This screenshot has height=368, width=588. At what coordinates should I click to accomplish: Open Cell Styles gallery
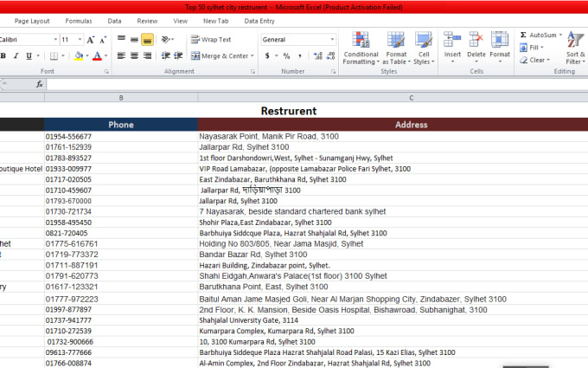pyautogui.click(x=424, y=48)
